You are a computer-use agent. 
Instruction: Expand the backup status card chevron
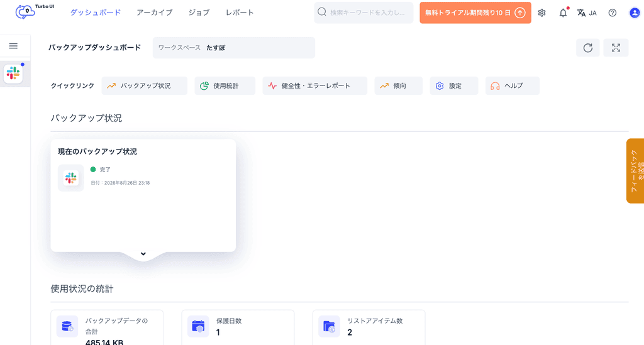pyautogui.click(x=143, y=254)
